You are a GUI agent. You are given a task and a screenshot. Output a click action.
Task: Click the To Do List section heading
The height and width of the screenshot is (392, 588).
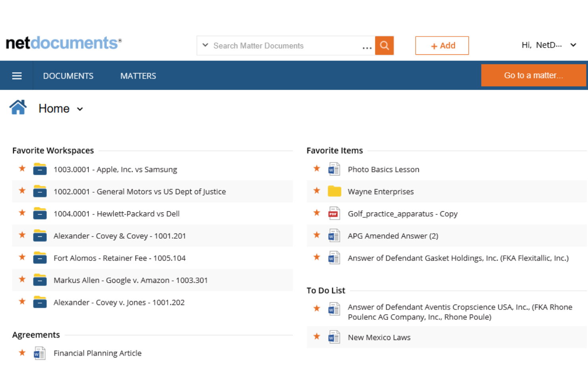click(326, 290)
